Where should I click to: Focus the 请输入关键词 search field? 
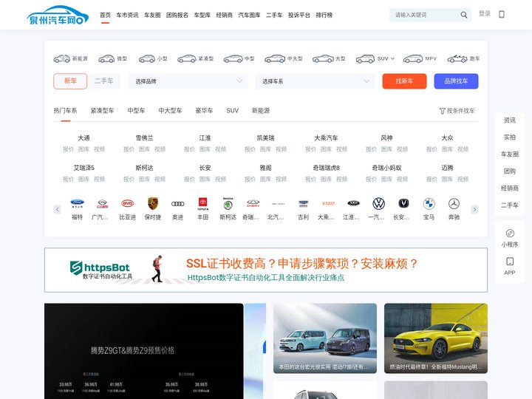(x=426, y=15)
